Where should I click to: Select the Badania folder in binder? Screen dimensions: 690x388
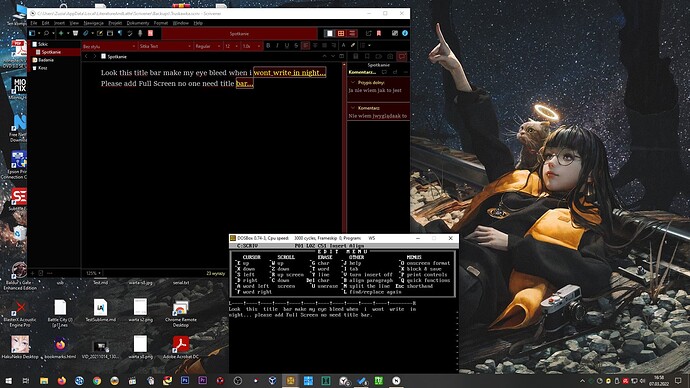tap(46, 60)
